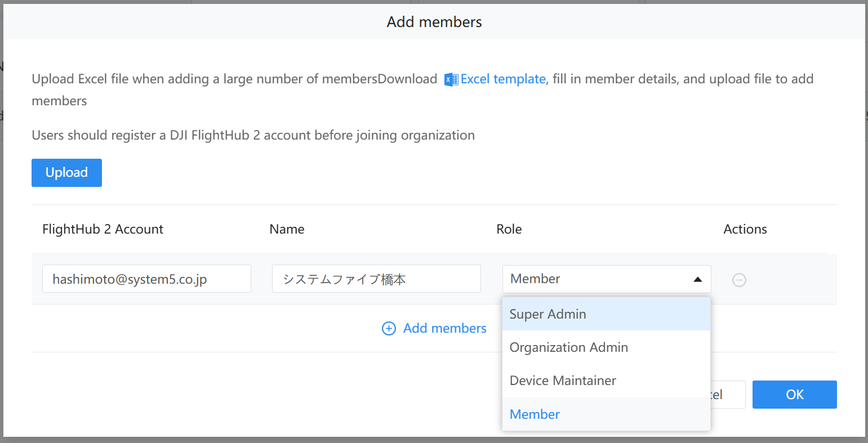Image resolution: width=868 pixels, height=443 pixels.
Task: Select Super Admin role option
Action: pyautogui.click(x=606, y=314)
